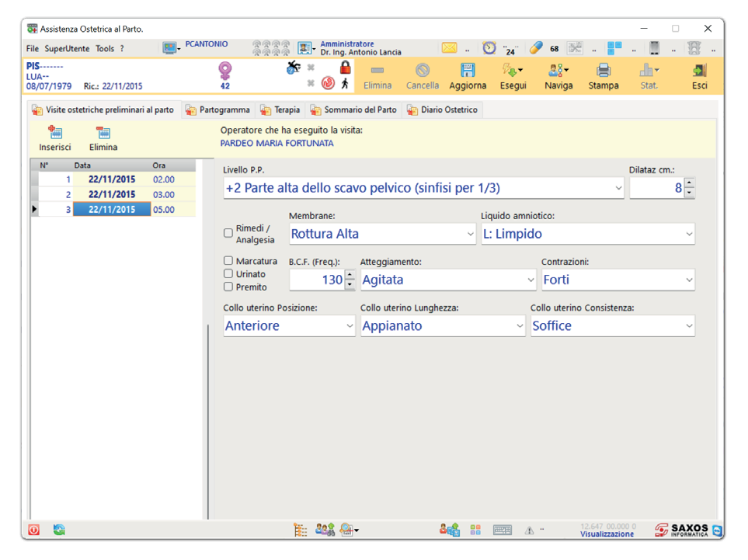Viewport: 748px width, 560px height.
Task: Click the pink female symbol icon
Action: [x=225, y=71]
